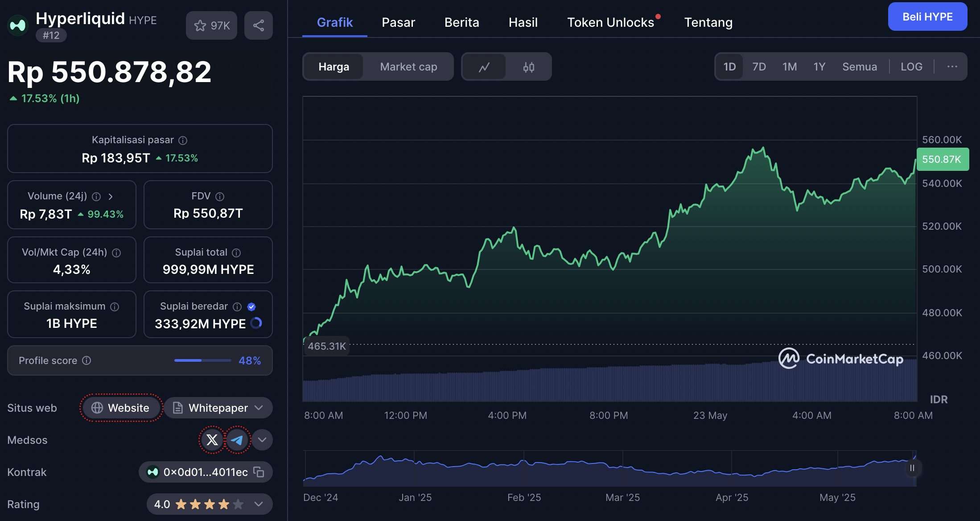This screenshot has height=521, width=980.
Task: Select the Harga chart mode
Action: (334, 67)
